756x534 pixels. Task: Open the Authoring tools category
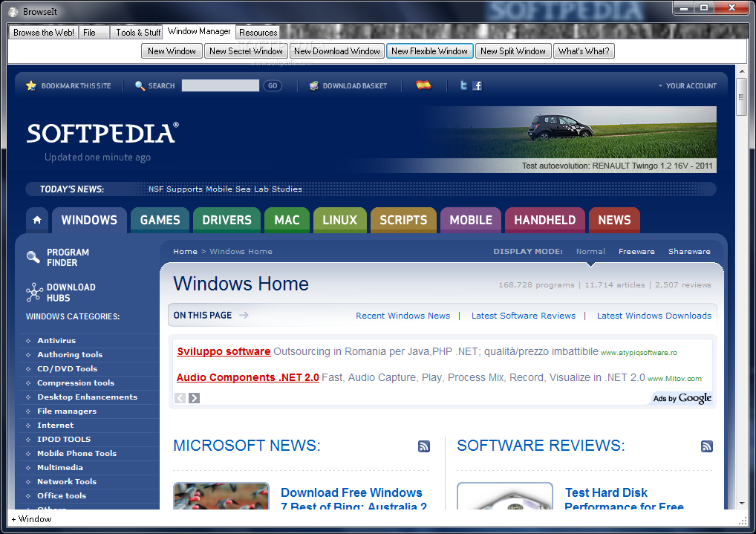point(70,354)
